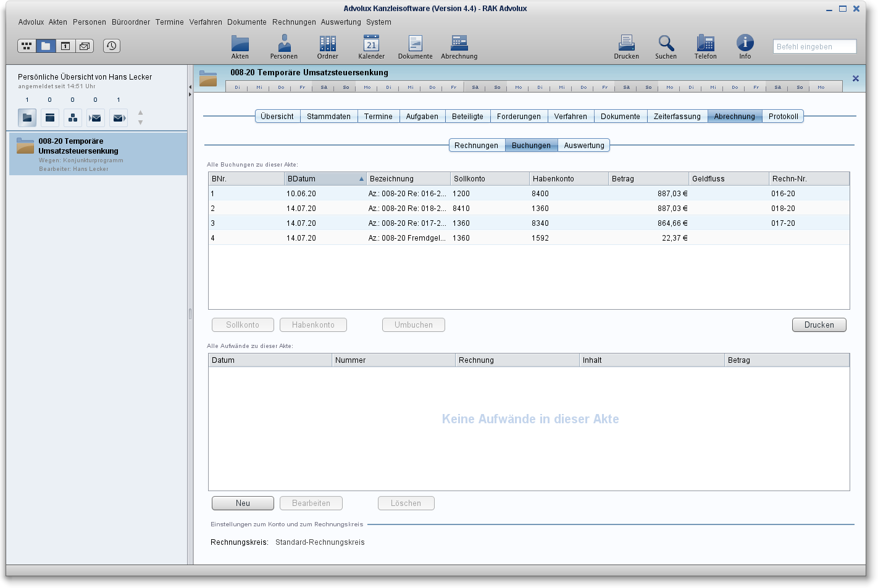Switch to the Beteiligte tab

(467, 117)
